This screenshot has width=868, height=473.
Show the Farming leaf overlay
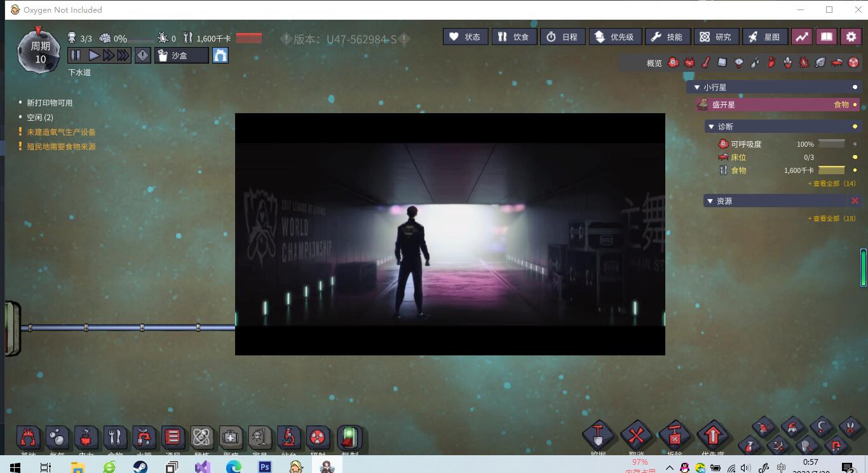point(820,62)
